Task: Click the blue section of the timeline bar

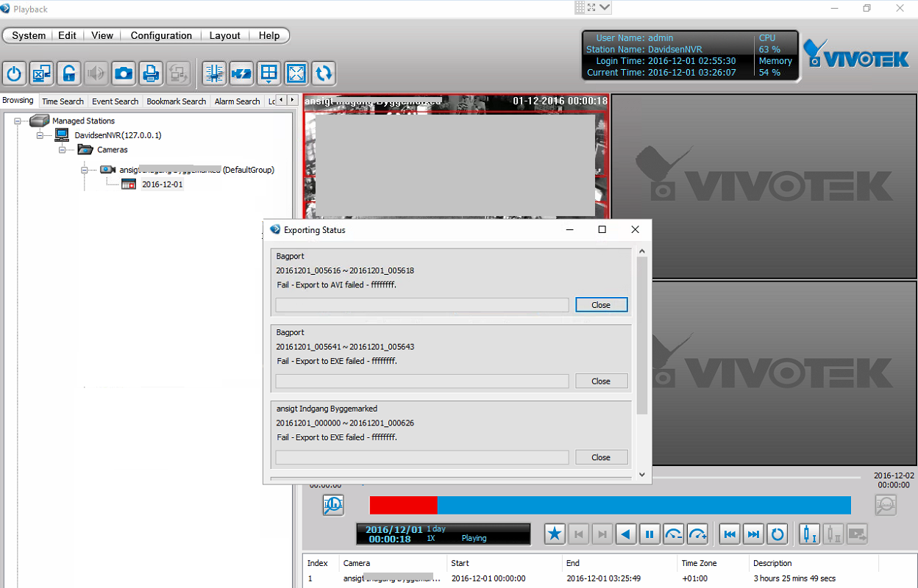Action: 644,505
